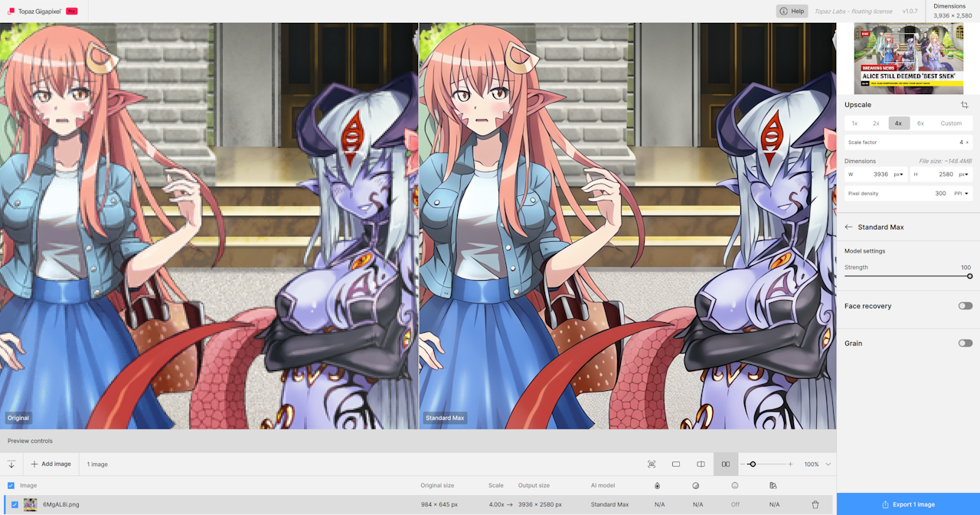This screenshot has height=515, width=980.
Task: Click the text recovery column header icon
Action: click(773, 485)
